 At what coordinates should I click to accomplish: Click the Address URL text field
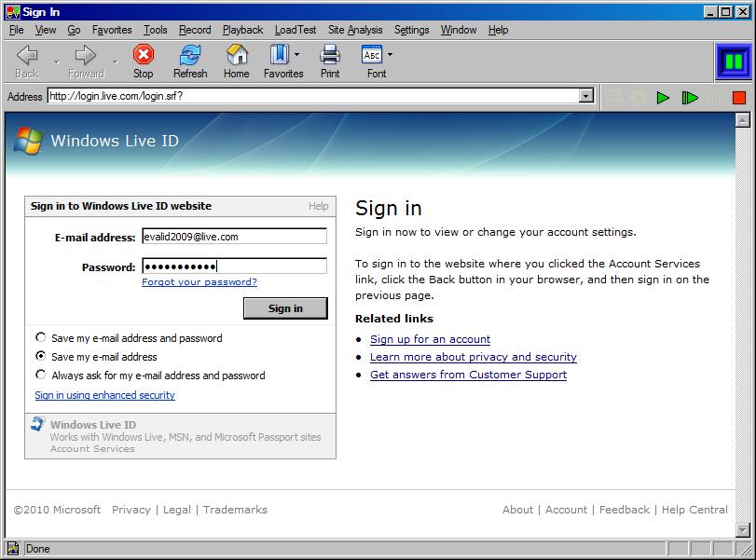tap(313, 96)
